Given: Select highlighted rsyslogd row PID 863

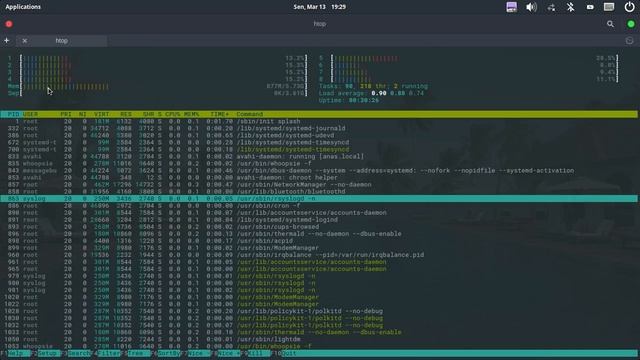Looking at the screenshot, I should click(x=319, y=199).
